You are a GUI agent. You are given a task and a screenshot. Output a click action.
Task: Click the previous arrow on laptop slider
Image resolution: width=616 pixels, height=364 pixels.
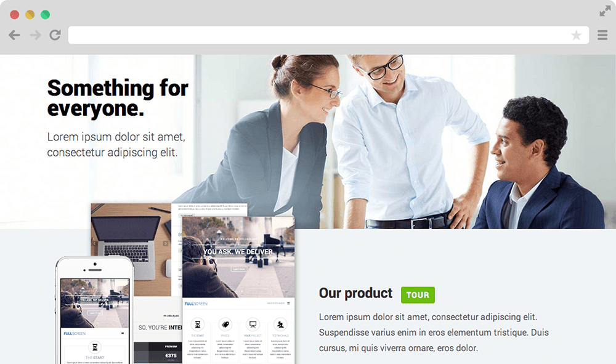coord(94,243)
